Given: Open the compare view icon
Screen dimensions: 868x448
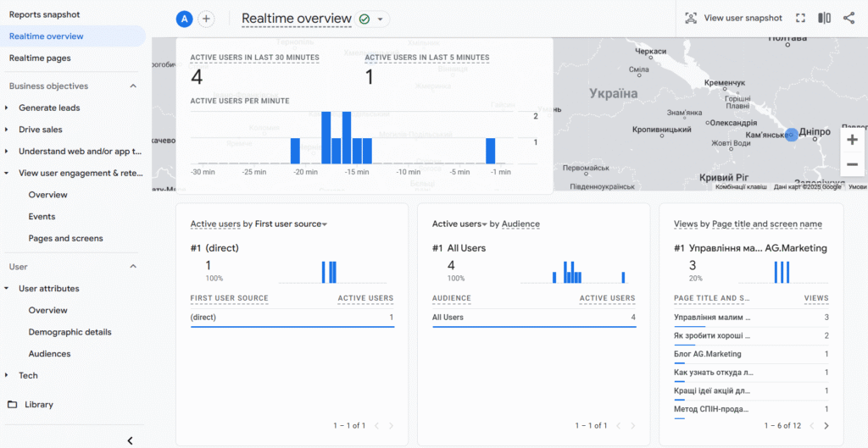Looking at the screenshot, I should (824, 19).
